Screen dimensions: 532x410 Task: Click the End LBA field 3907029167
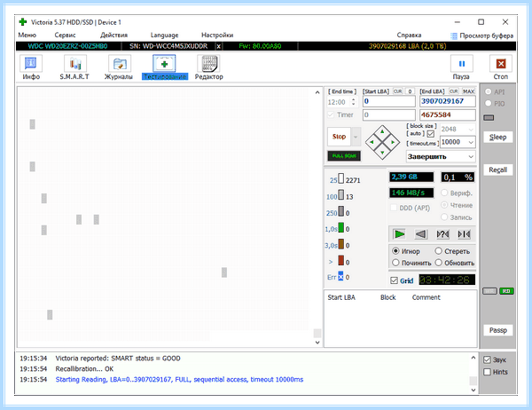(x=448, y=101)
